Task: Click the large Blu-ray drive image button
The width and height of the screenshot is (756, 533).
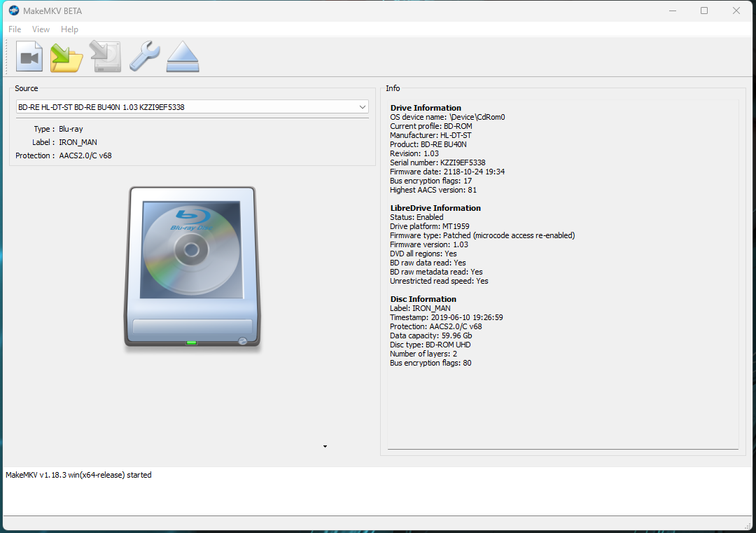Action: tap(192, 267)
